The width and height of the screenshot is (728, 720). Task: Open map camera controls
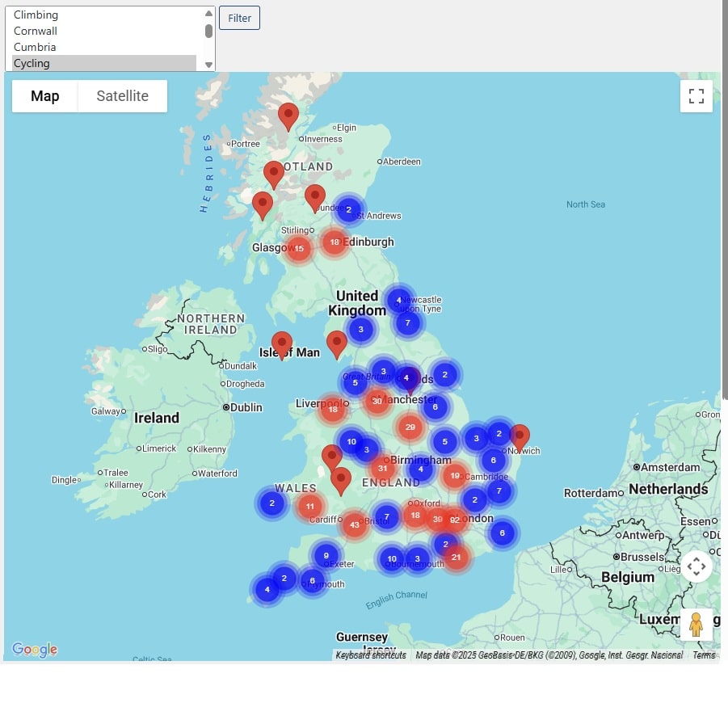(696, 566)
